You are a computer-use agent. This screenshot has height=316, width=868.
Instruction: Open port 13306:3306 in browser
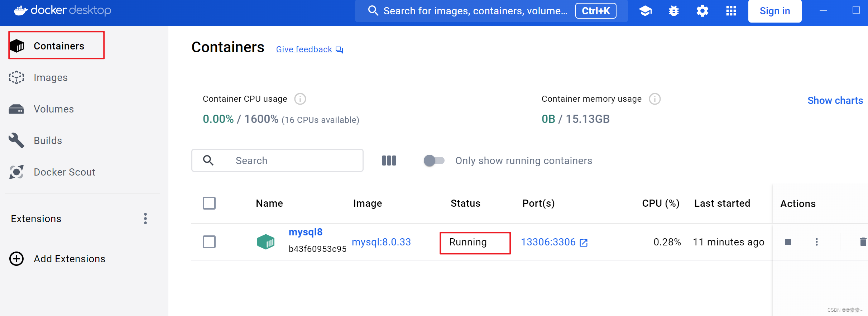pos(548,242)
